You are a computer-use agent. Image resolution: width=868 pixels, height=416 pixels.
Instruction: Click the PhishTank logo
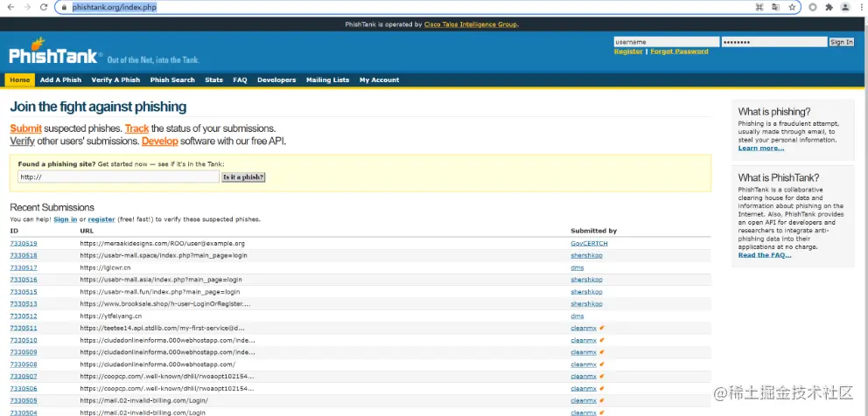(x=55, y=51)
